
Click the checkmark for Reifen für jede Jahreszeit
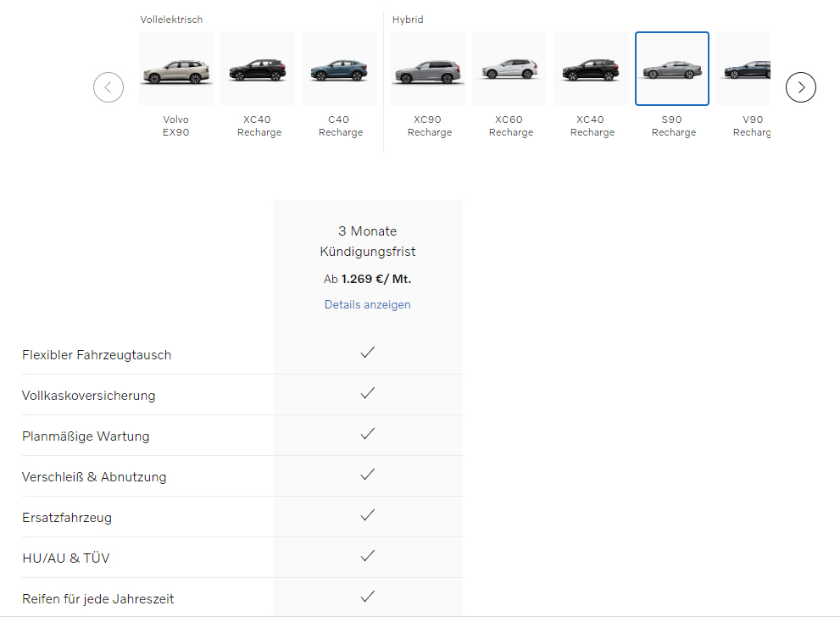click(368, 597)
